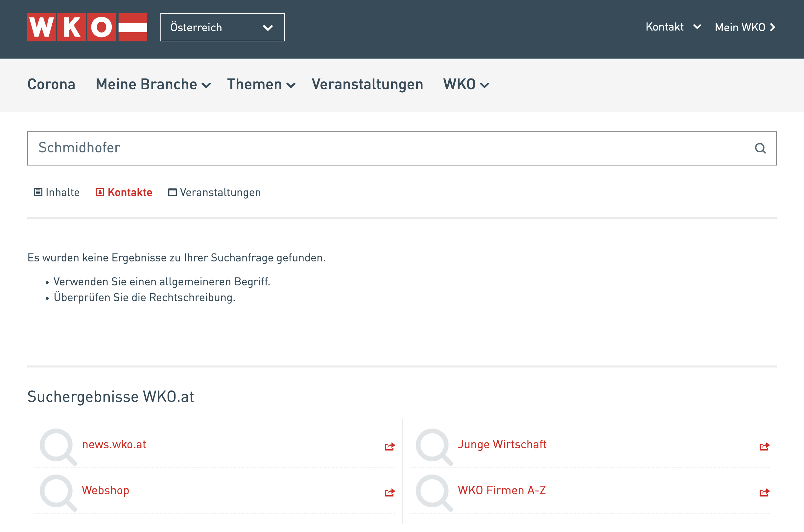
Task: Click the Kontakt link in header
Action: (x=664, y=27)
